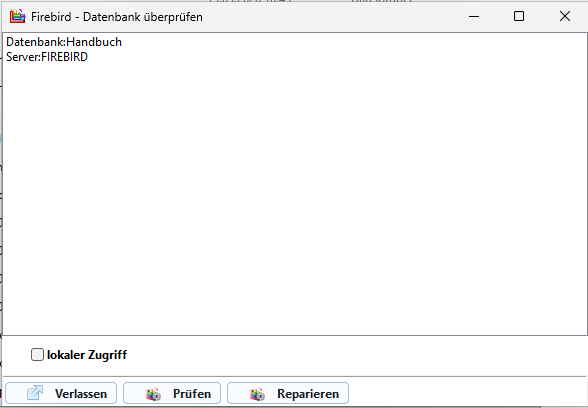Click the "Datenbank:Handbuch" text line
This screenshot has height=408, width=588.
click(64, 42)
